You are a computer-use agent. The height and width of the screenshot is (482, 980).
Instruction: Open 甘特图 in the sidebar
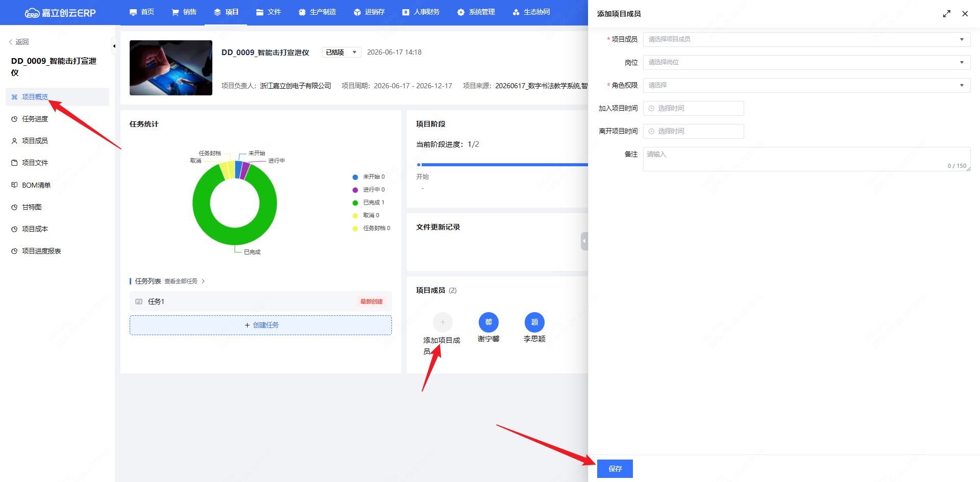[x=57, y=207]
